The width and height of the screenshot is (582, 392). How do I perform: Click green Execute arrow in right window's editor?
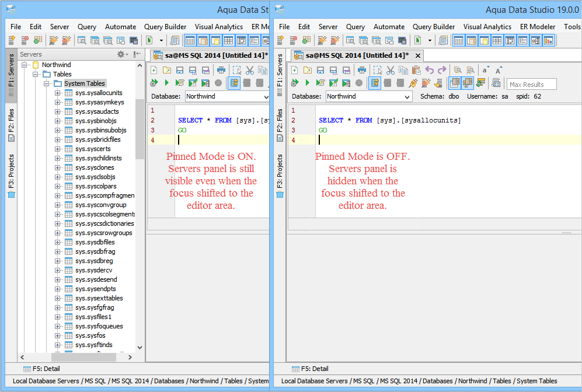307,83
